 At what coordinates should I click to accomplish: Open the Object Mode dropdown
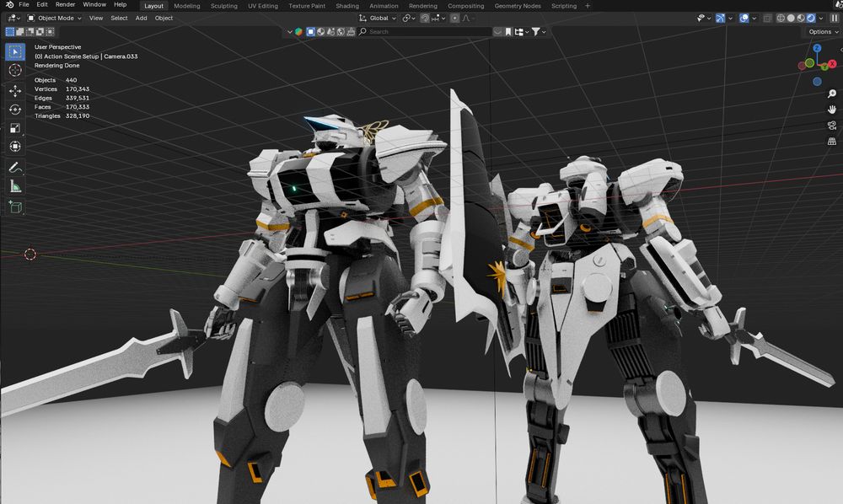54,18
